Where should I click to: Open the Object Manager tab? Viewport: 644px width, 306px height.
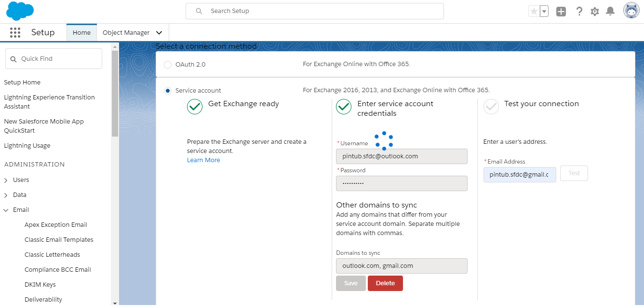(126, 32)
